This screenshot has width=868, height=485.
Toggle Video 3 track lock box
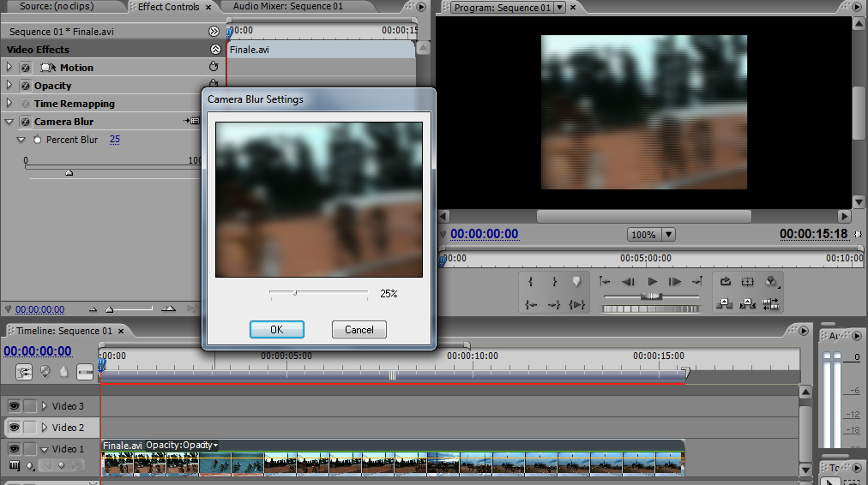(x=30, y=406)
